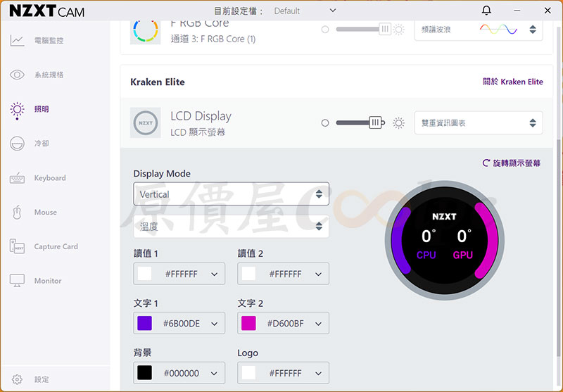This screenshot has width=563, height=392.
Task: Click the white 讀值 1 color swatch
Action: click(x=145, y=274)
